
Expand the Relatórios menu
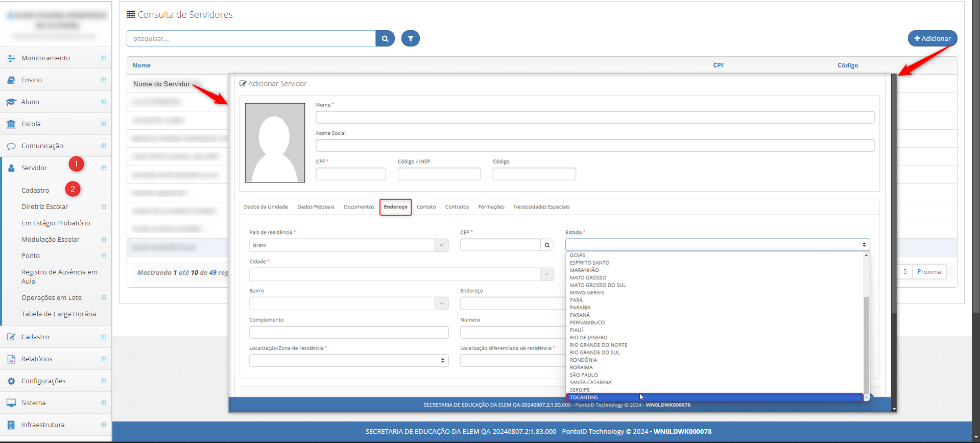point(104,359)
